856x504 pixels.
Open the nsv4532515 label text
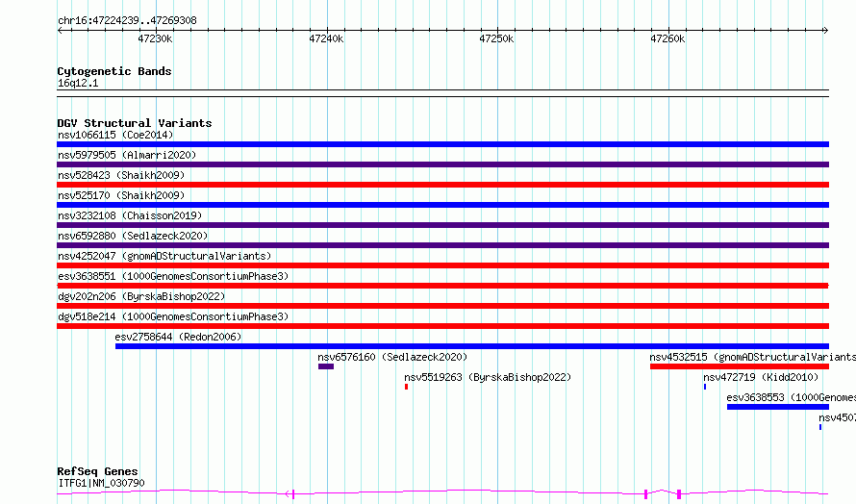(x=752, y=357)
